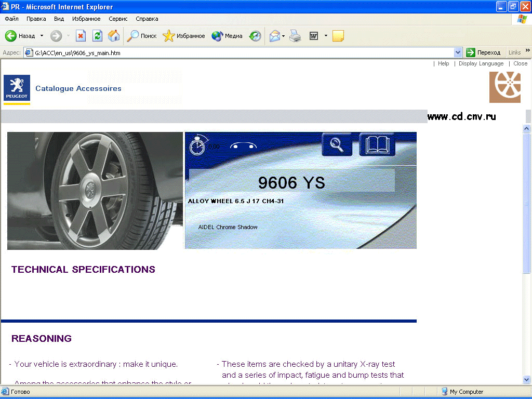Click the Переход go button
The image size is (532, 399).
(484, 52)
